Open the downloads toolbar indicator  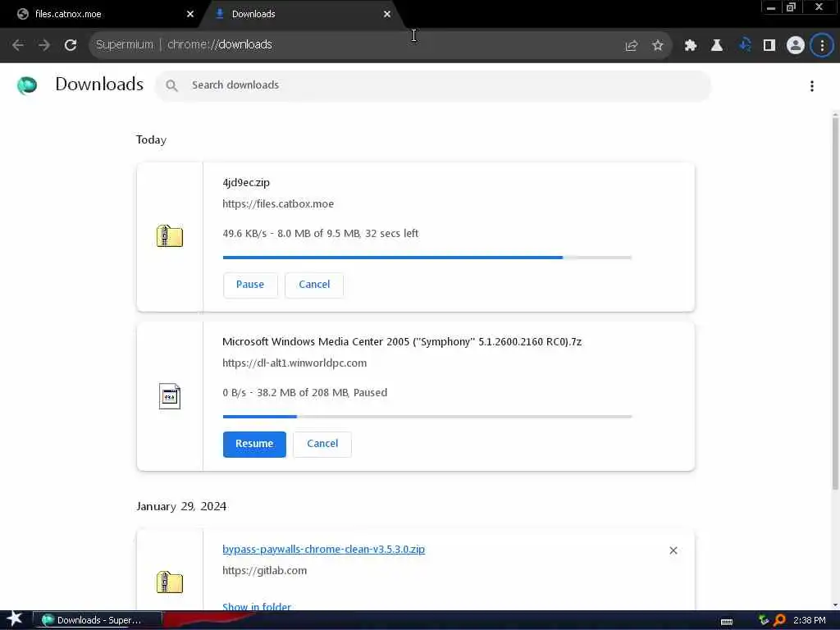[x=744, y=45]
